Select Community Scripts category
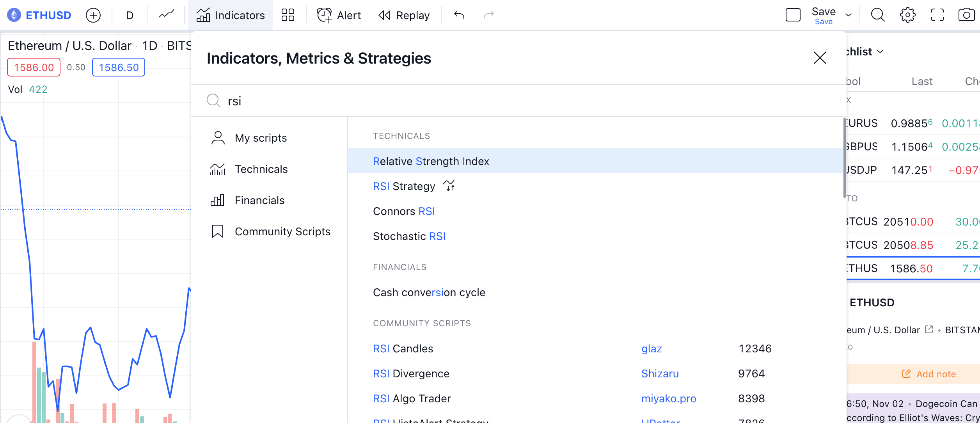This screenshot has height=423, width=980. coord(269,231)
